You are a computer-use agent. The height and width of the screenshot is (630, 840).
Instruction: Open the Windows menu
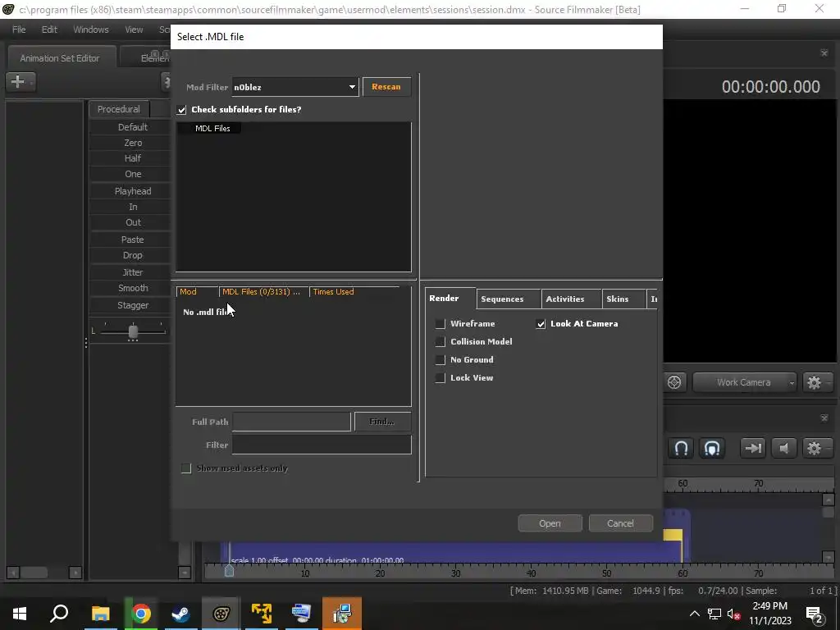[90, 30]
